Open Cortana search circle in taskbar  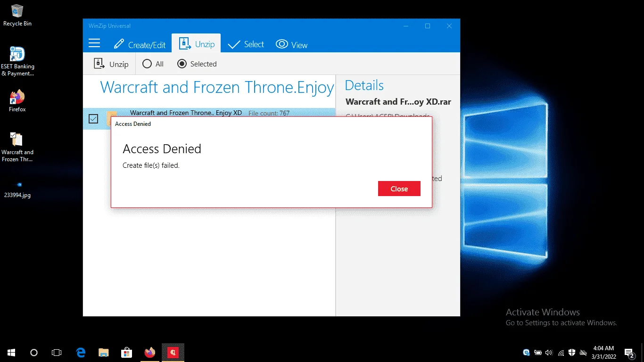(34, 352)
